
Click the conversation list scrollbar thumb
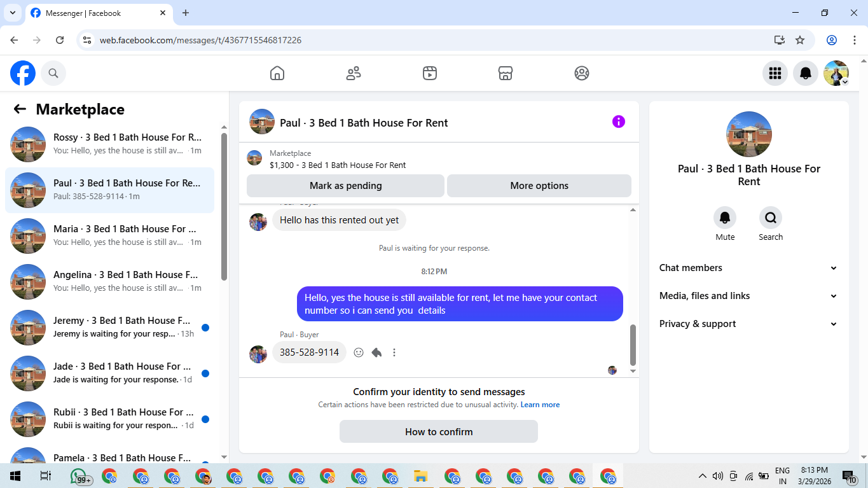pyautogui.click(x=224, y=206)
